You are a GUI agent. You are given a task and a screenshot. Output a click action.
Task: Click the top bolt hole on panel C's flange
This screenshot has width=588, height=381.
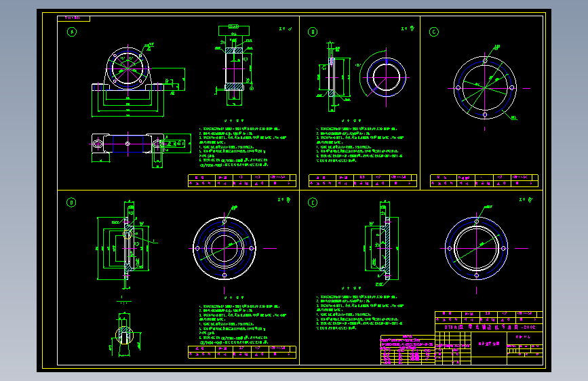tap(485, 61)
